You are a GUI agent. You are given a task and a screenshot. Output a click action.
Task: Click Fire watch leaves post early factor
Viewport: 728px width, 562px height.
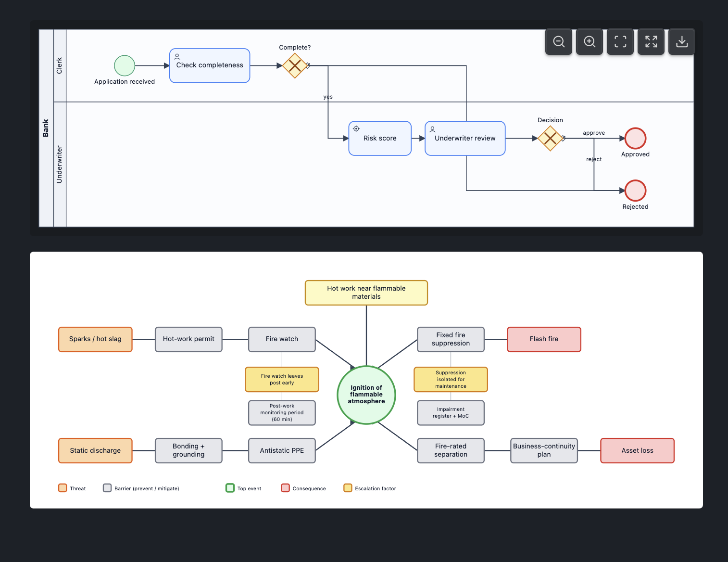tap(282, 380)
